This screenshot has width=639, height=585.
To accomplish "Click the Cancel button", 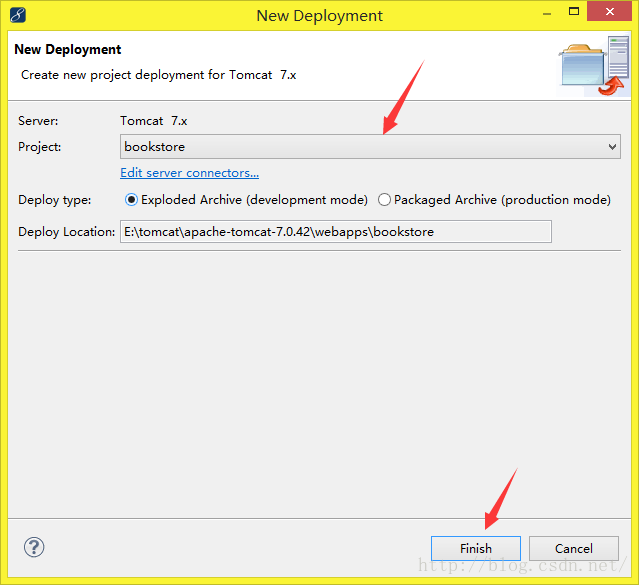I will click(573, 548).
